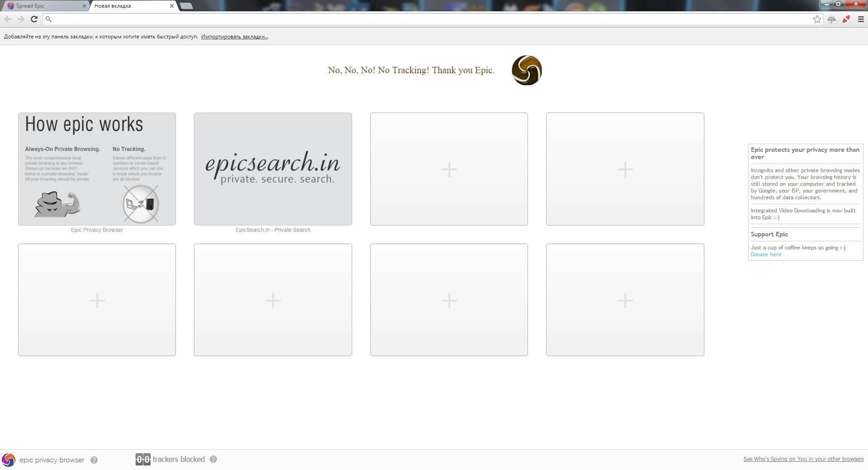The height and width of the screenshot is (470, 868).
Task: Switch to the Spread Epic tab
Action: click(x=45, y=6)
